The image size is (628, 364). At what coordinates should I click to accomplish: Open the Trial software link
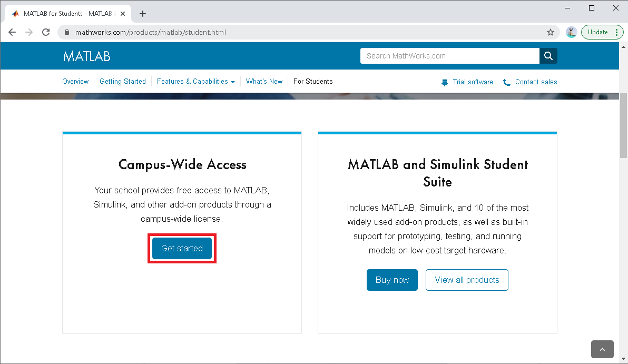pos(473,82)
